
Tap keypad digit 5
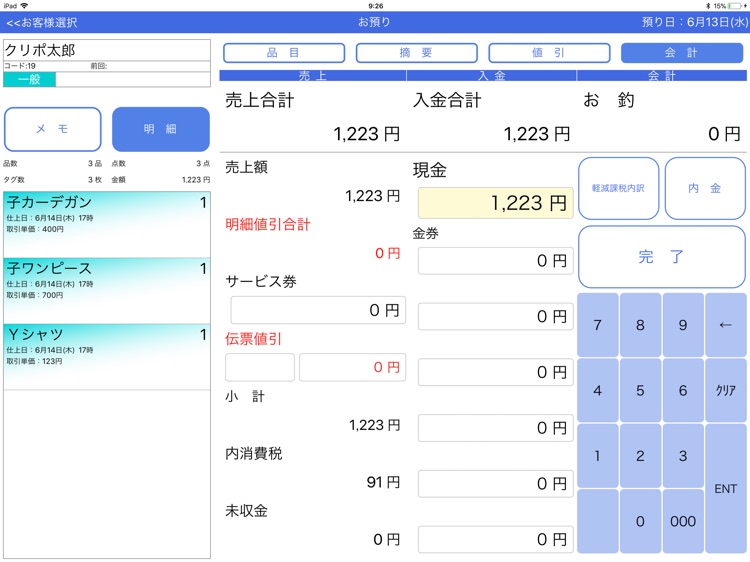640,391
